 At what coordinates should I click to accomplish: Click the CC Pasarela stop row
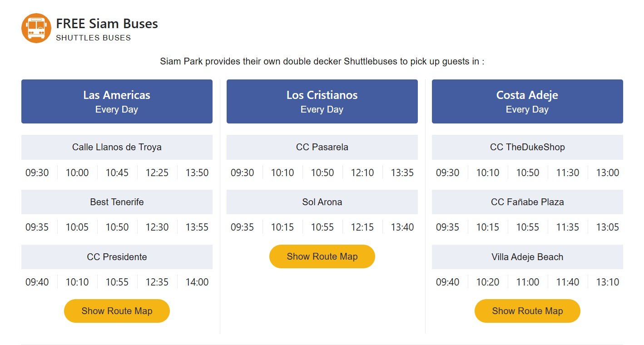322,147
